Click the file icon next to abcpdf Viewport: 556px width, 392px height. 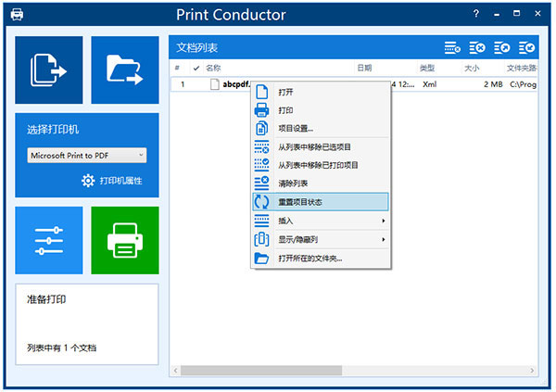tap(215, 84)
